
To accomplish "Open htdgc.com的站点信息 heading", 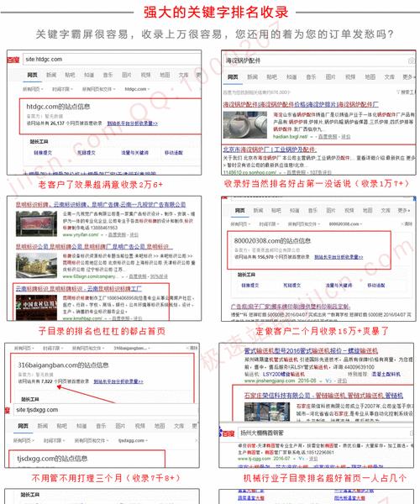I will pos(58,107).
